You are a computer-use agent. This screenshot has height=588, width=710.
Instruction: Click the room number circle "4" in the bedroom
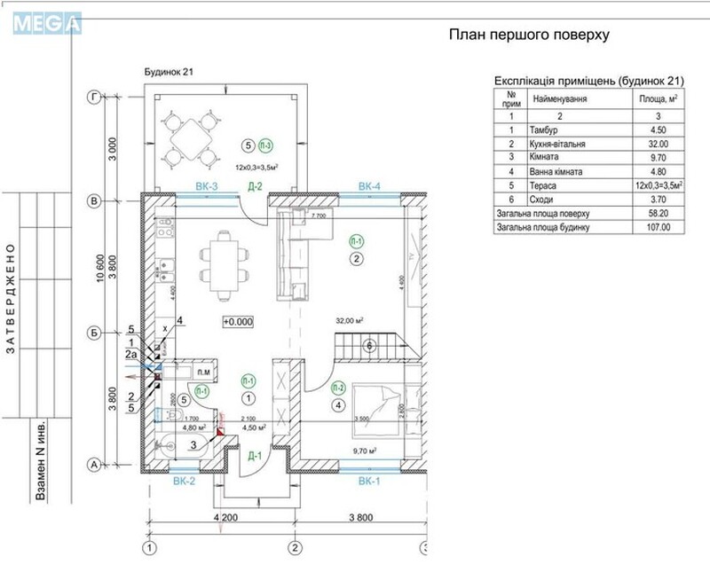[338, 405]
